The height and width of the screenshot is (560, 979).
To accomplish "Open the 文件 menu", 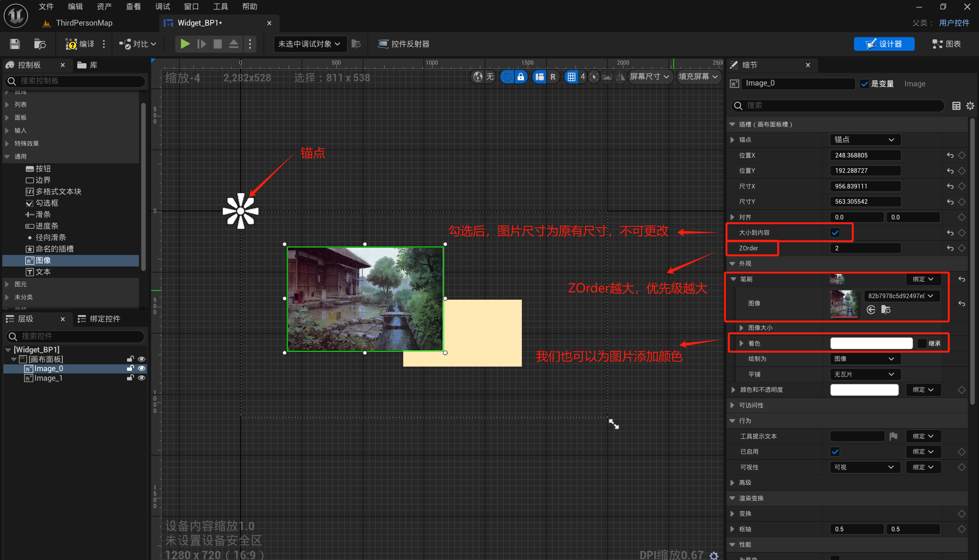I will [x=46, y=6].
